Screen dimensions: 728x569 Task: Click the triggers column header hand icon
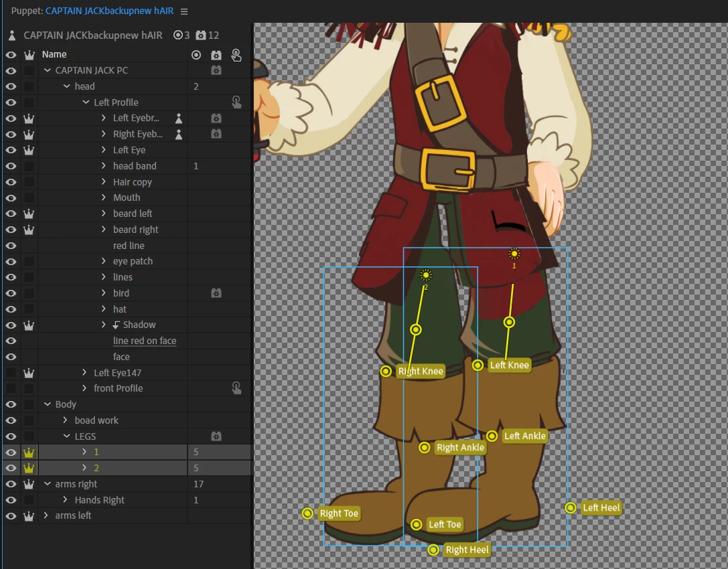[236, 56]
